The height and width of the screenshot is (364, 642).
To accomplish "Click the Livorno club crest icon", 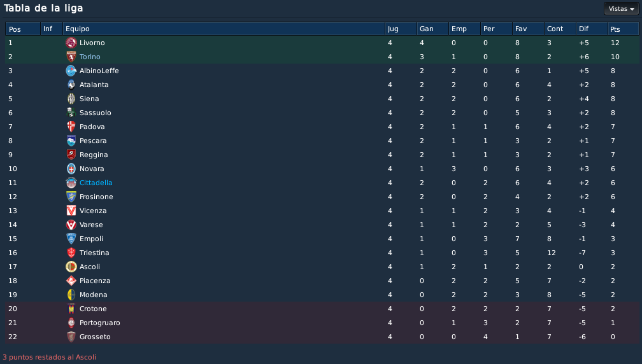I will [x=71, y=43].
